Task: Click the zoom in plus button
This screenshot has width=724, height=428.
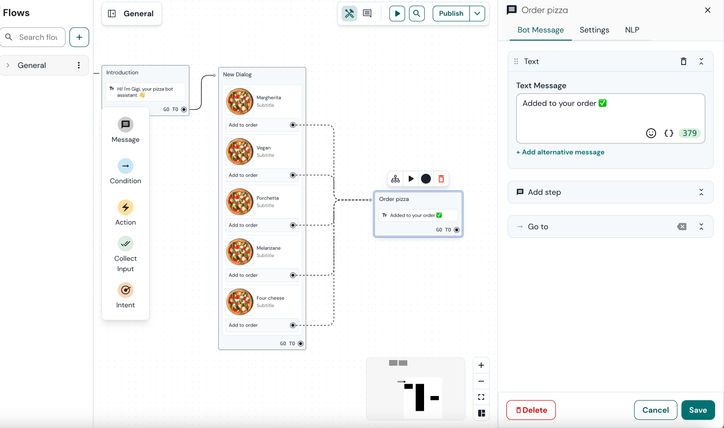Action: coord(481,365)
